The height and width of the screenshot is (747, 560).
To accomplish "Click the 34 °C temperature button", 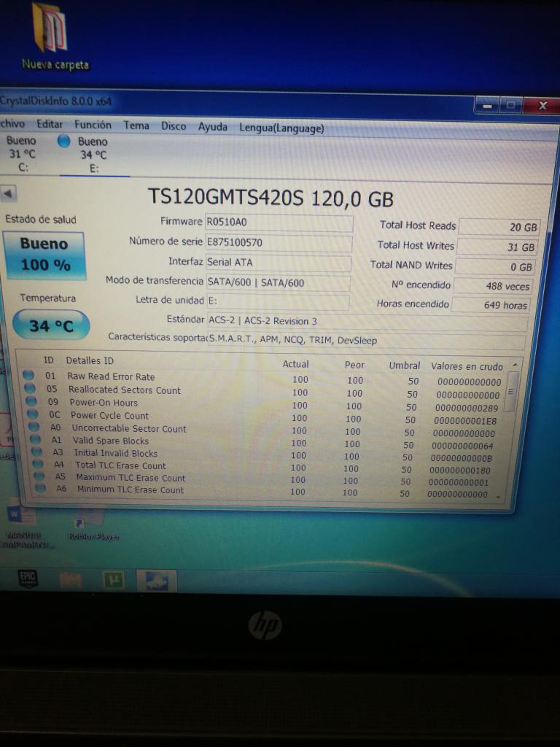I will pyautogui.click(x=51, y=325).
